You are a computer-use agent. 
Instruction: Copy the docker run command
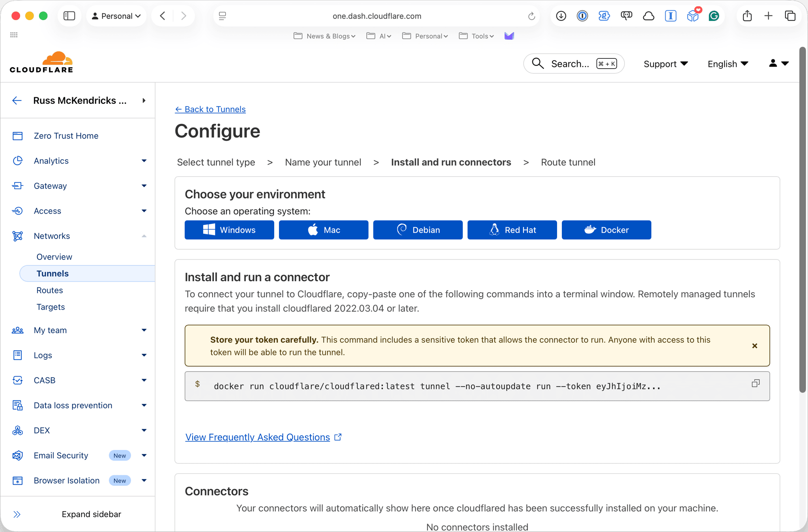(x=755, y=383)
